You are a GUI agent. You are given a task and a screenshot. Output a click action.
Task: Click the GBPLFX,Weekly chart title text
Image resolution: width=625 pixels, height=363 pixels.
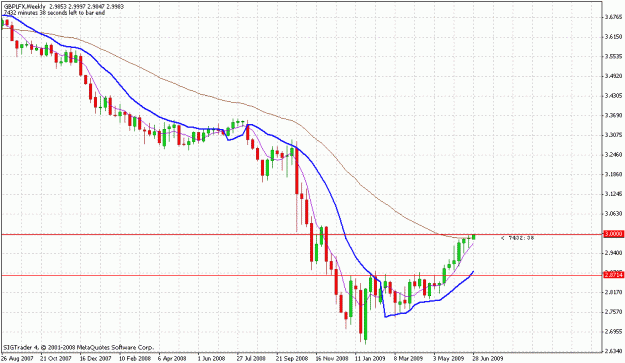tap(24, 7)
